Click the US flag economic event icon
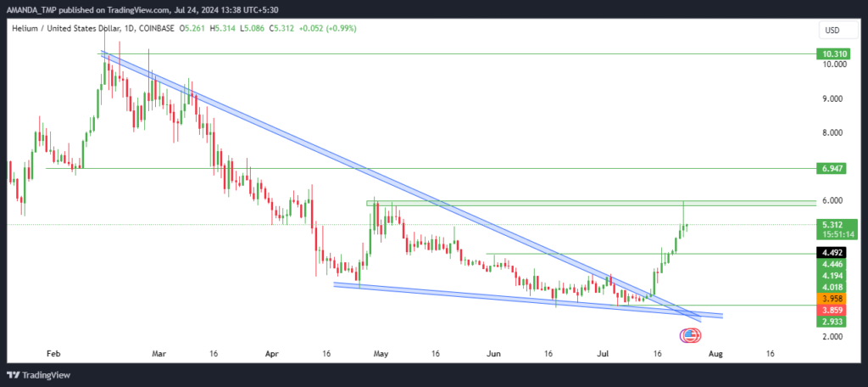Screen dimensions: 868x387 tap(690, 334)
